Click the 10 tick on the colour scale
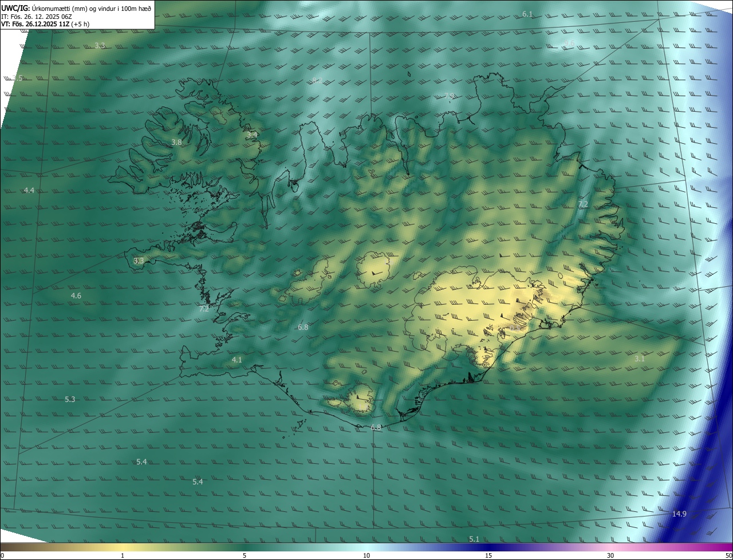This screenshot has height=560, width=733. point(366,555)
